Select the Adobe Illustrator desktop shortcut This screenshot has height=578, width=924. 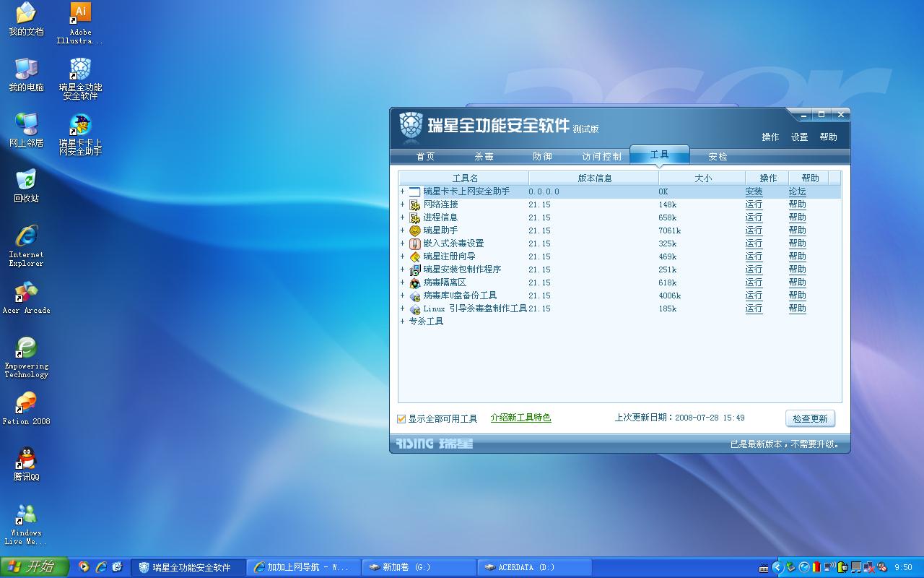[x=80, y=23]
